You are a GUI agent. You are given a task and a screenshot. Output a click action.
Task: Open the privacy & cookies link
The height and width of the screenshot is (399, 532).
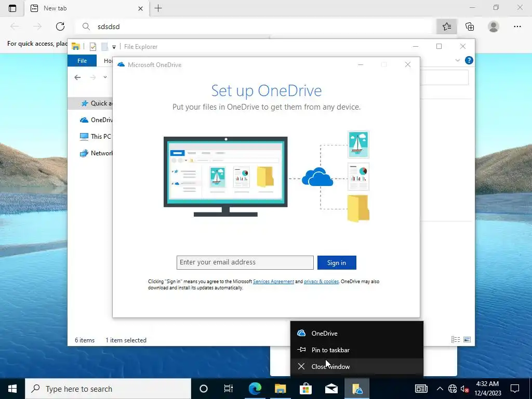click(x=321, y=282)
